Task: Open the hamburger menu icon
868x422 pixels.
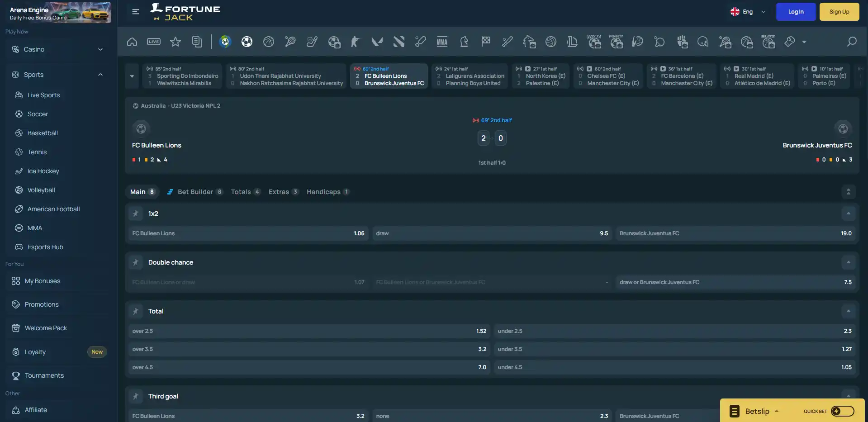Action: tap(136, 12)
